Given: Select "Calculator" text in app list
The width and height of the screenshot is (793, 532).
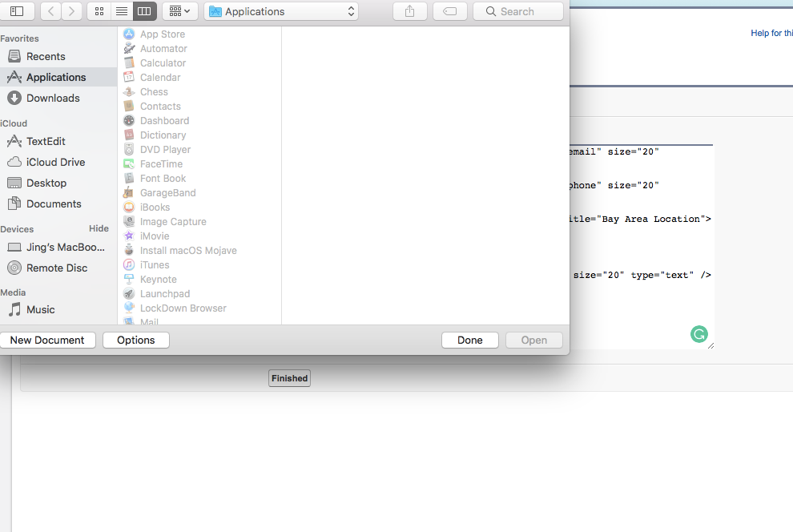Looking at the screenshot, I should [x=163, y=62].
